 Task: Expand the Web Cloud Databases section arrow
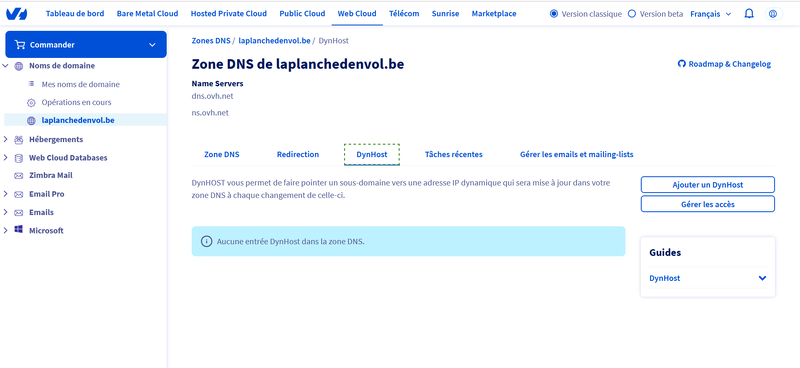click(x=6, y=158)
